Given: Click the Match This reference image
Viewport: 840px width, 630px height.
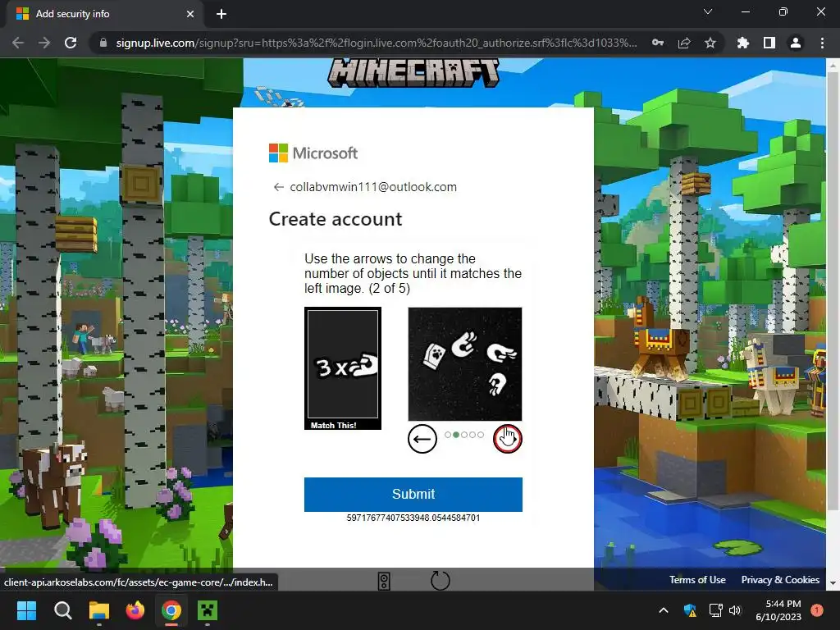Looking at the screenshot, I should 343,368.
